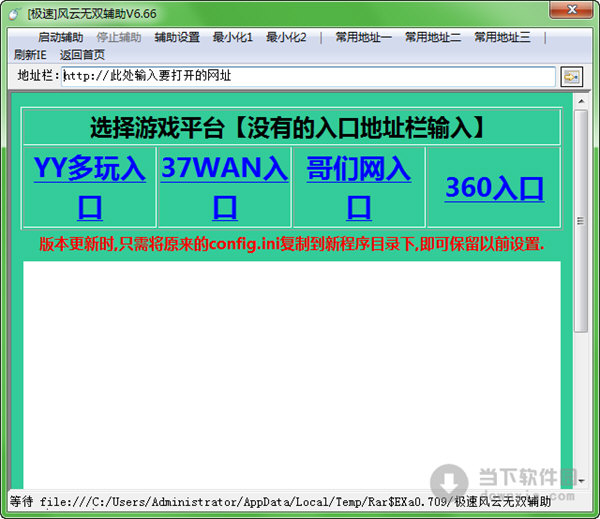Open the YY多玩入口 link

pos(90,188)
